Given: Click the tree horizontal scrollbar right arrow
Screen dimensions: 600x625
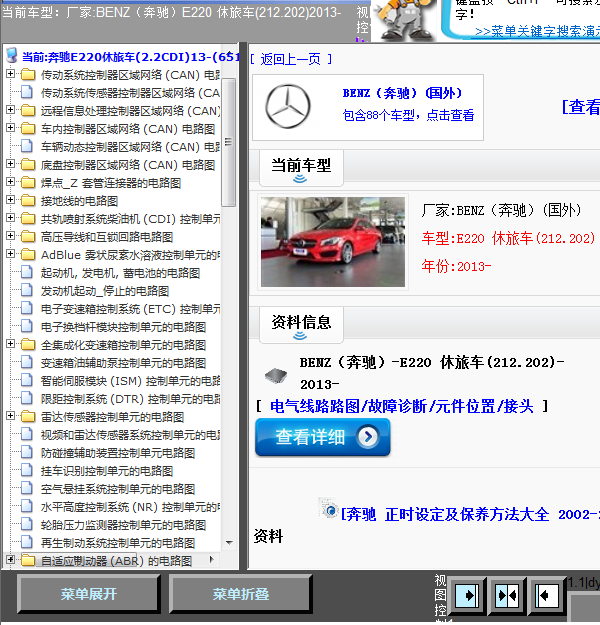Looking at the screenshot, I should click(x=212, y=559).
